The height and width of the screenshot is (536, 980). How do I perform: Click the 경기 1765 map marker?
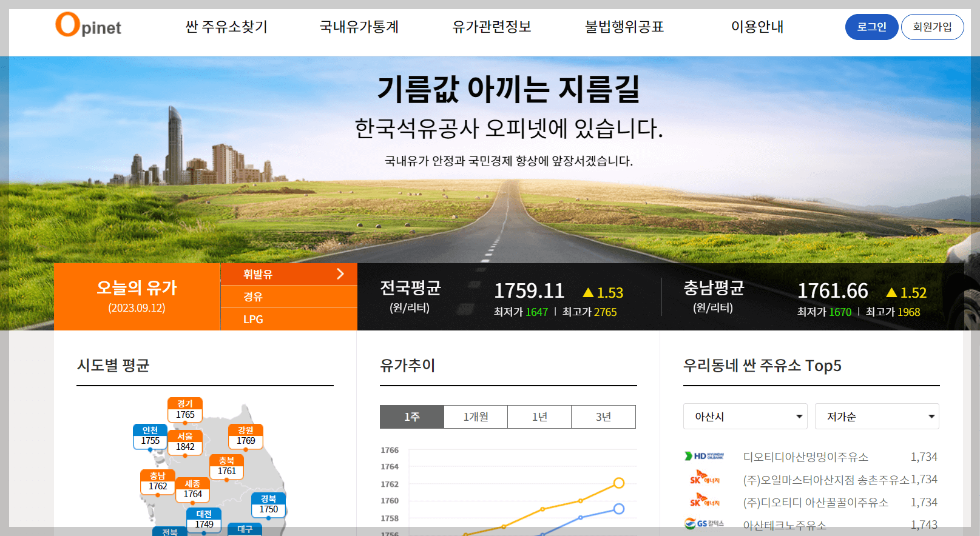coord(185,410)
